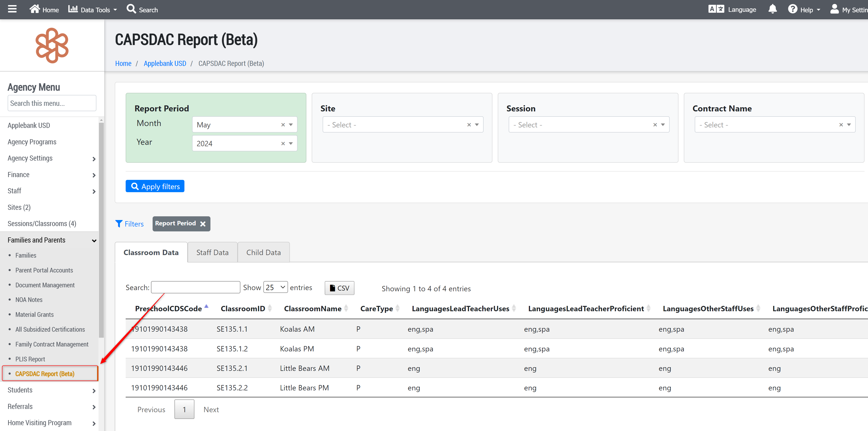Click the Help question mark icon
Screen dimensions: 868x431
tap(793, 9)
